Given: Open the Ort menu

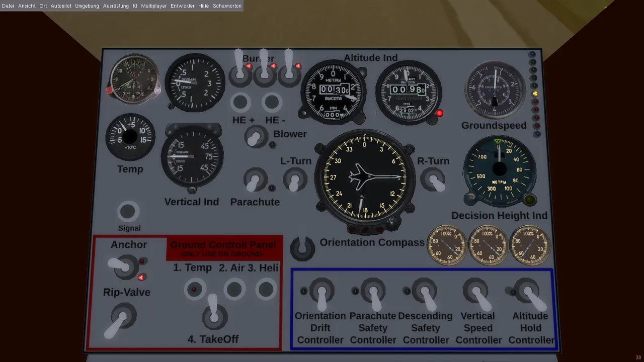Looking at the screenshot, I should tap(43, 6).
